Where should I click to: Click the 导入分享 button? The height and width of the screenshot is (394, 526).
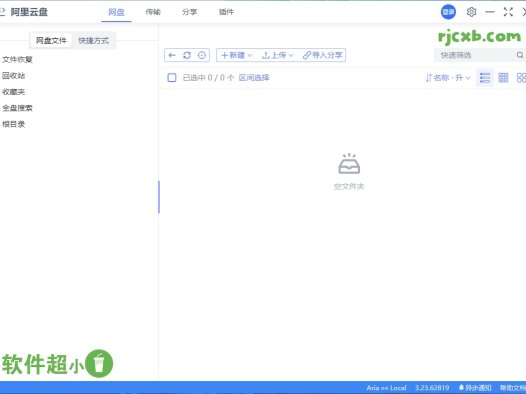322,55
